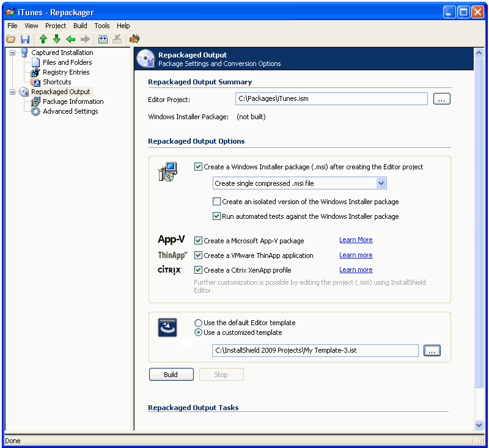
Task: Open Advanced Settings gear item
Action: (x=35, y=111)
